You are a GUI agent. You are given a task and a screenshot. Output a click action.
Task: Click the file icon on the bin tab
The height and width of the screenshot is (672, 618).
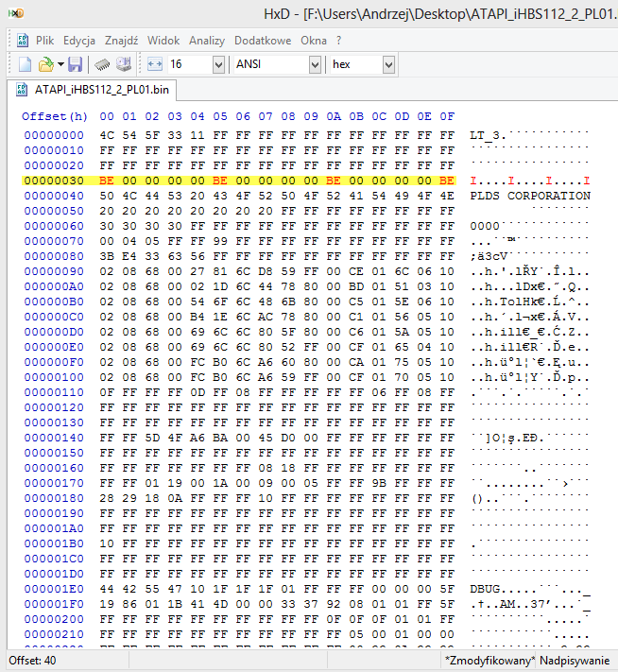[22, 90]
